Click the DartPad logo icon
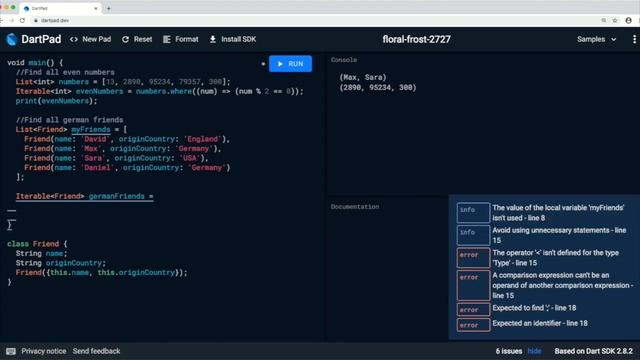The image size is (640, 360). [12, 39]
